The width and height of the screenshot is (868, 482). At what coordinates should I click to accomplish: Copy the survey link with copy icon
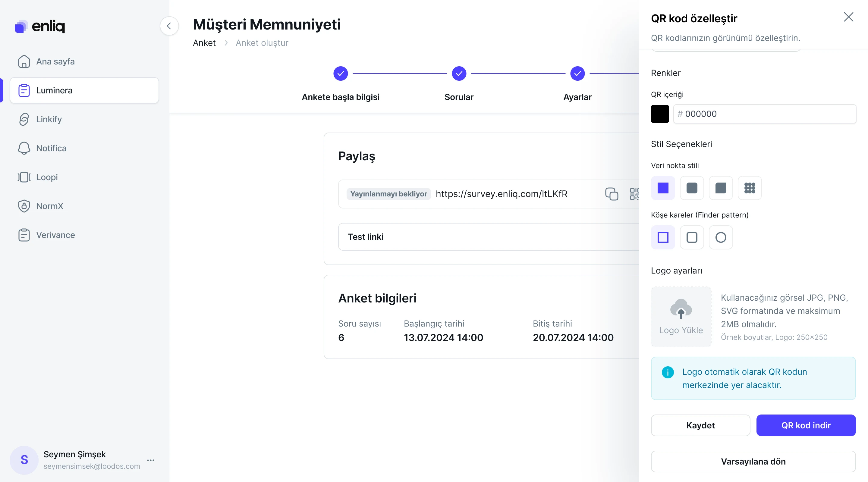click(612, 194)
